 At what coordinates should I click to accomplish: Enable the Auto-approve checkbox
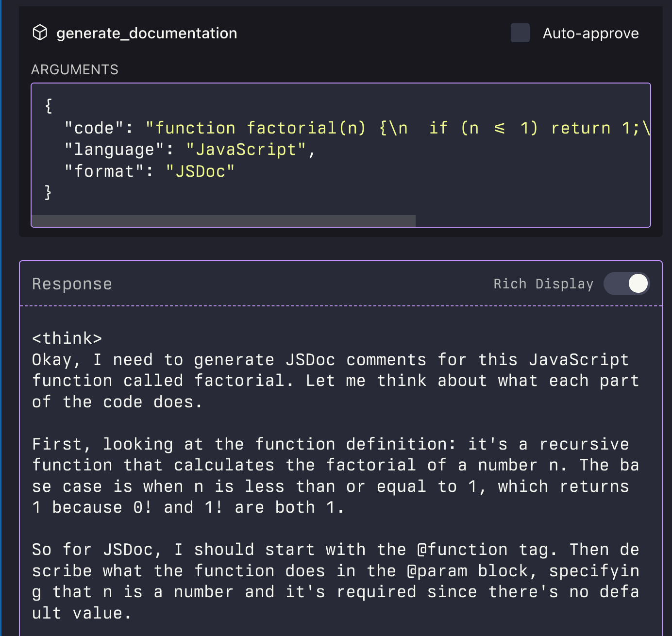(520, 33)
